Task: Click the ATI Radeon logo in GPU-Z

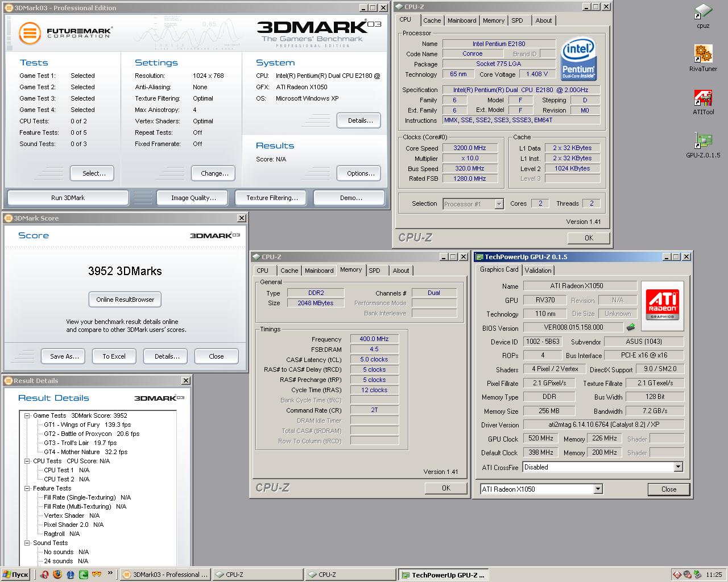Action: tap(662, 305)
